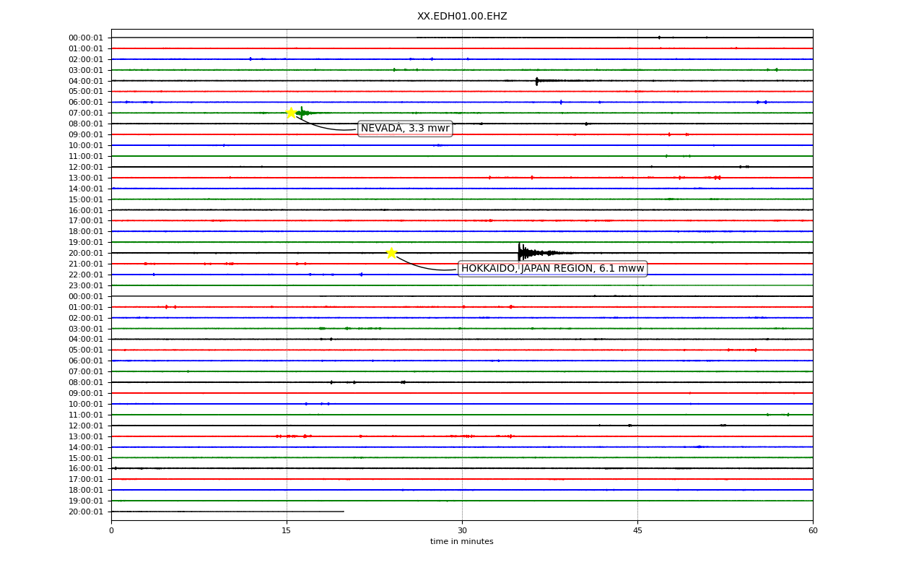
Task: Click the x-axis tick label 45
Action: tap(637, 531)
